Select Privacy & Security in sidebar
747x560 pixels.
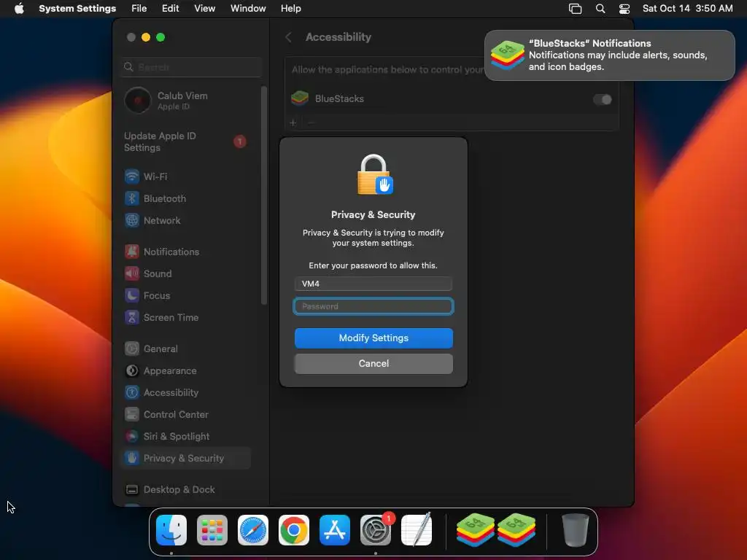coord(186,459)
